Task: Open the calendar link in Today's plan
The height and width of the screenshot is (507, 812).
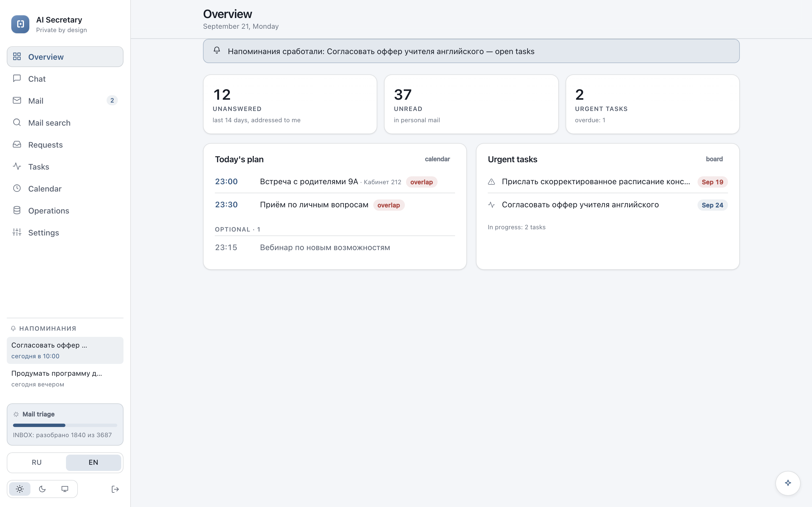Action: click(437, 159)
